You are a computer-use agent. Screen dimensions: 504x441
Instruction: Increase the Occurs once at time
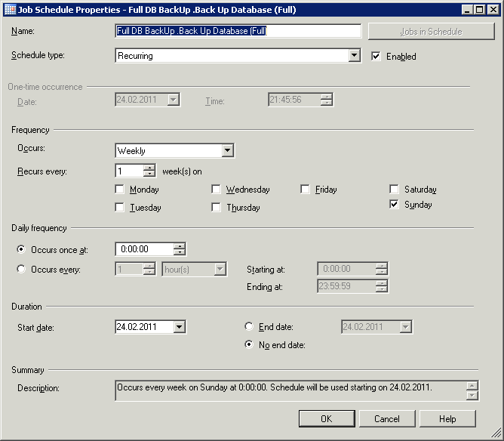pos(180,246)
